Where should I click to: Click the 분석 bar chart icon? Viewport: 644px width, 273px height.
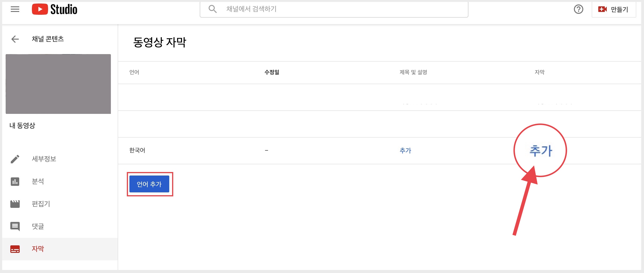click(x=15, y=182)
